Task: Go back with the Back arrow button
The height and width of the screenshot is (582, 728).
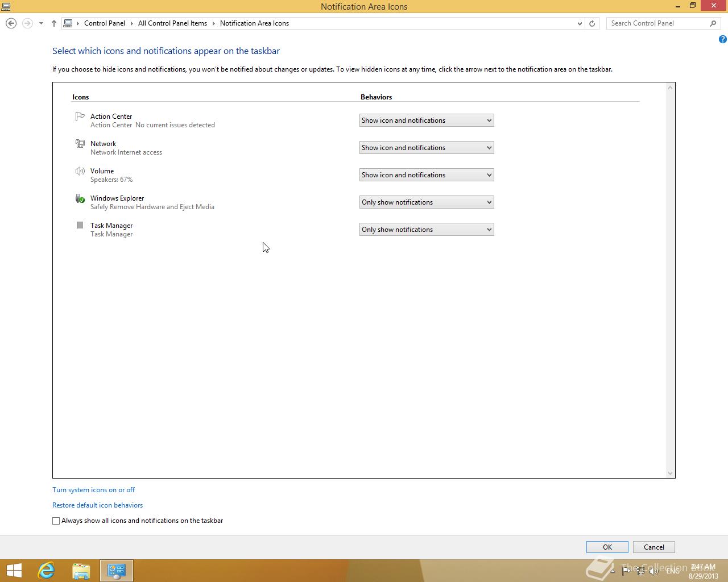Action: tap(11, 23)
